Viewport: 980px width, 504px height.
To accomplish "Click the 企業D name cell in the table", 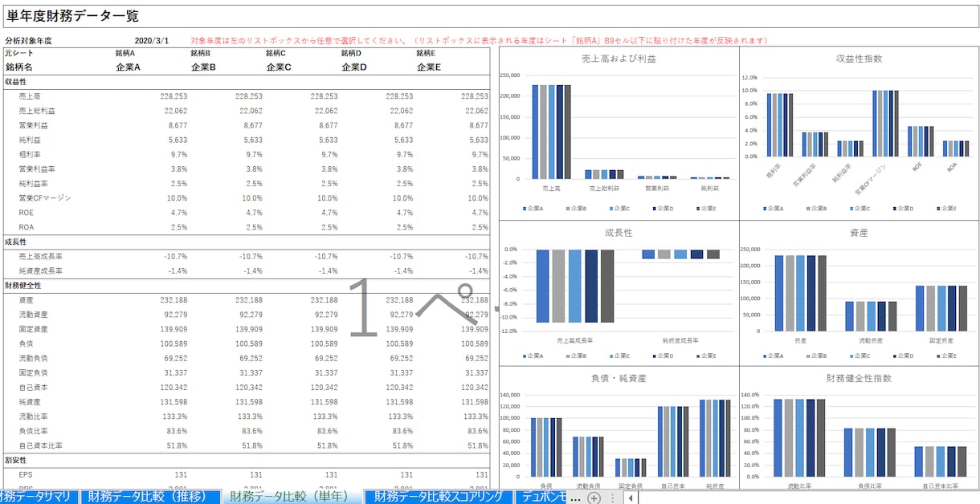I will point(354,67).
